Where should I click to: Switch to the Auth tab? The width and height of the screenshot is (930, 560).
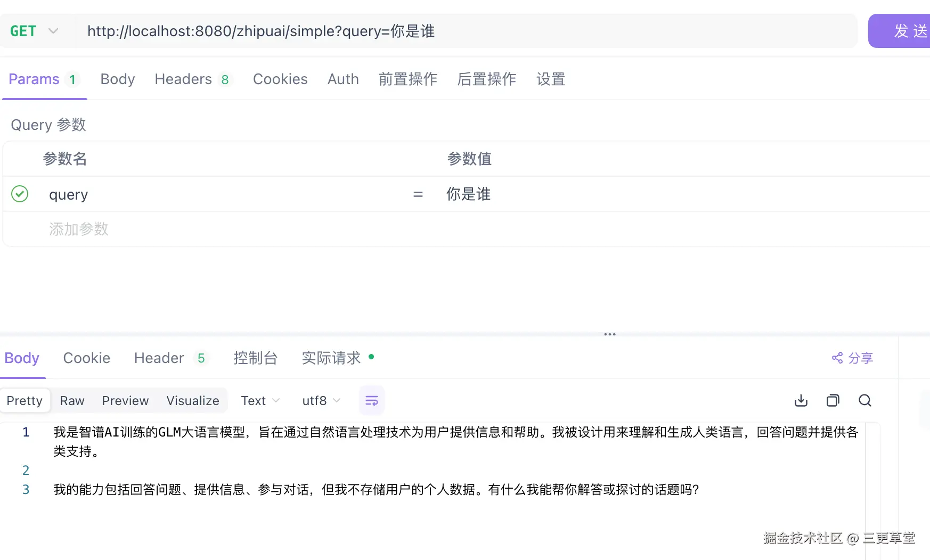[343, 79]
